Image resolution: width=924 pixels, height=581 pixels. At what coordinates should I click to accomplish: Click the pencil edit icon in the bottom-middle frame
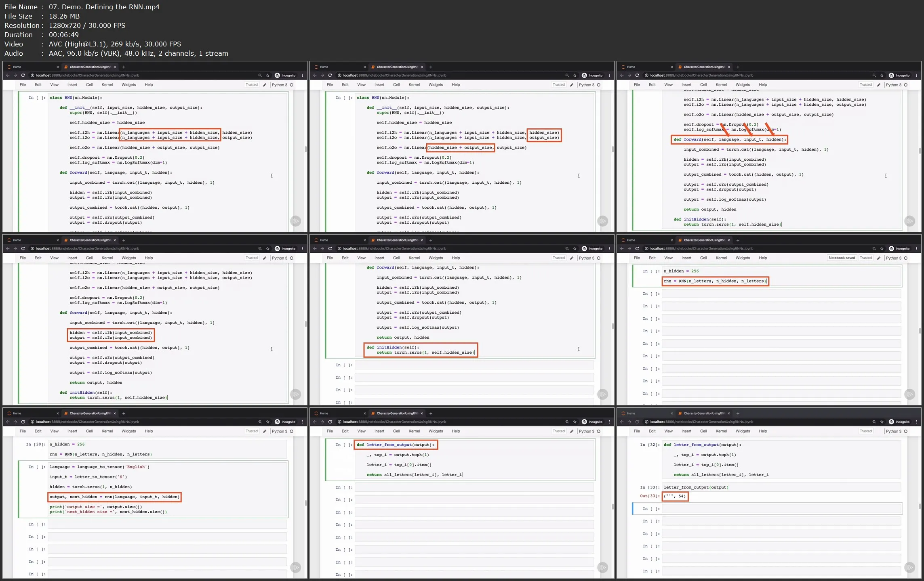pyautogui.click(x=572, y=431)
